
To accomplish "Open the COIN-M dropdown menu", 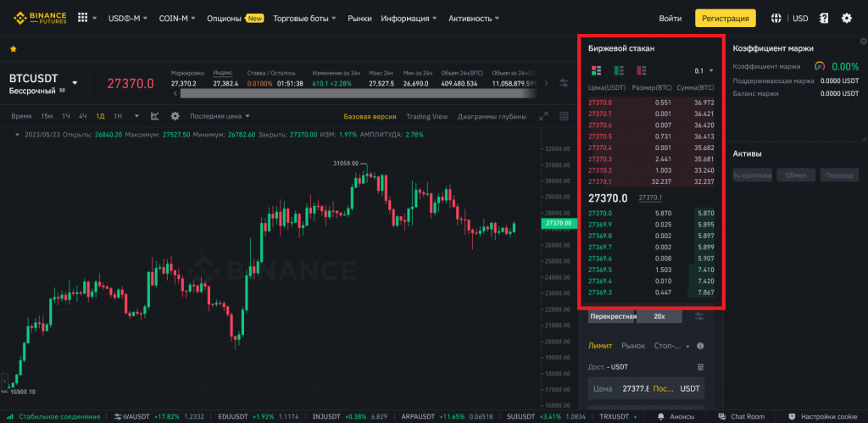I will pos(177,19).
